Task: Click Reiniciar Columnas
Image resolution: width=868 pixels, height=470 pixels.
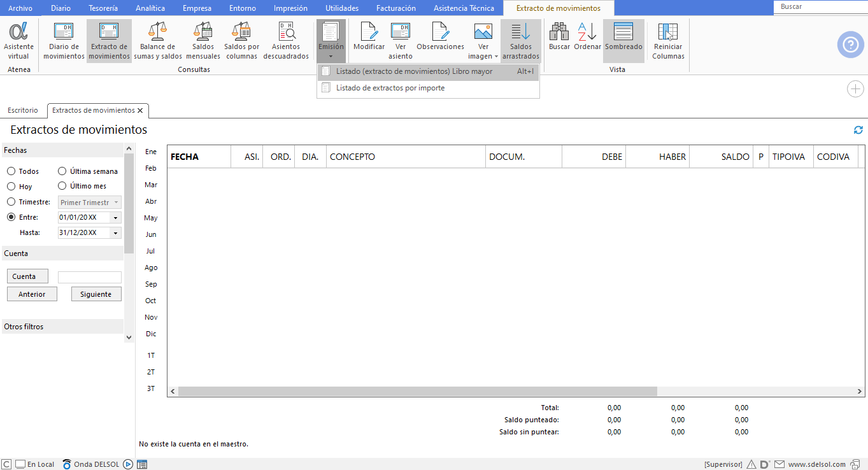Action: point(668,41)
